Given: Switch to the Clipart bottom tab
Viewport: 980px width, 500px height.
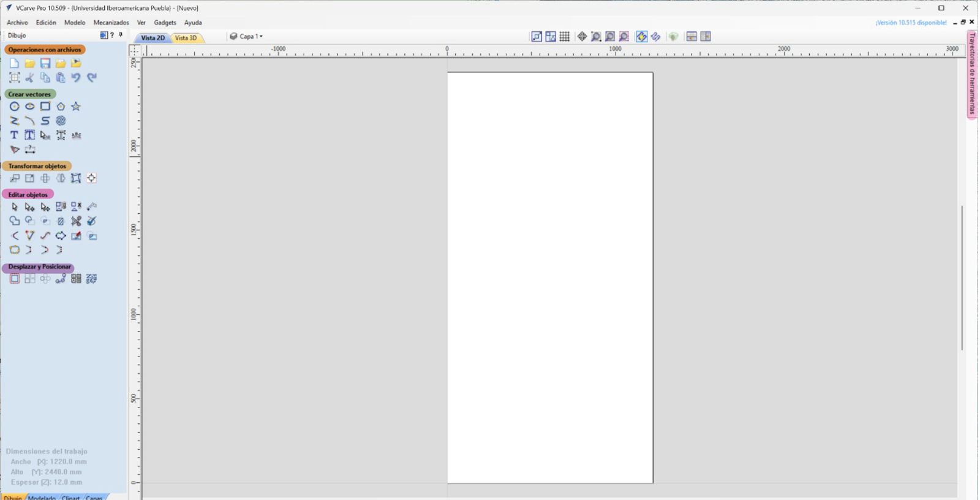Looking at the screenshot, I should click(71, 497).
